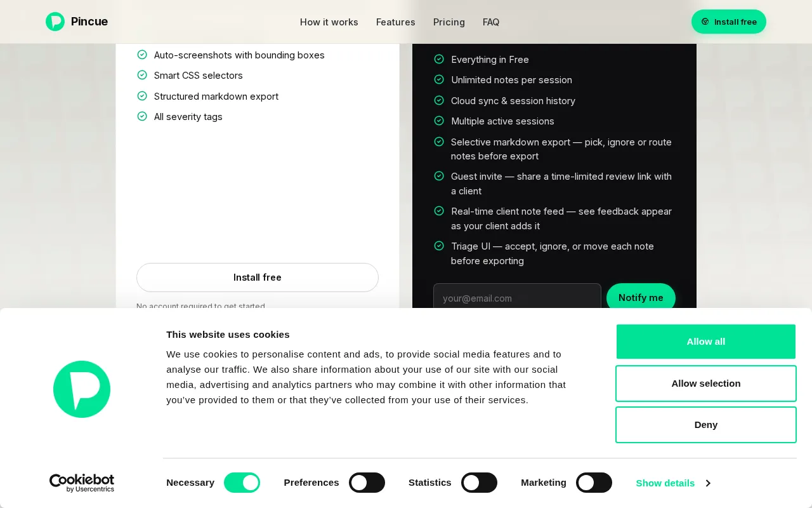The width and height of the screenshot is (812, 508).
Task: Click the text Multiple active sessions
Action: tap(502, 121)
